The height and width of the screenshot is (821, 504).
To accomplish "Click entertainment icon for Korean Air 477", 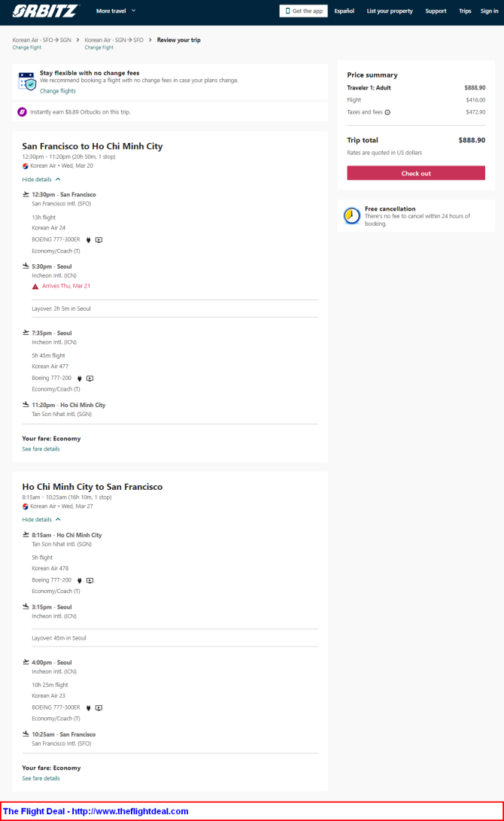I will (90, 378).
